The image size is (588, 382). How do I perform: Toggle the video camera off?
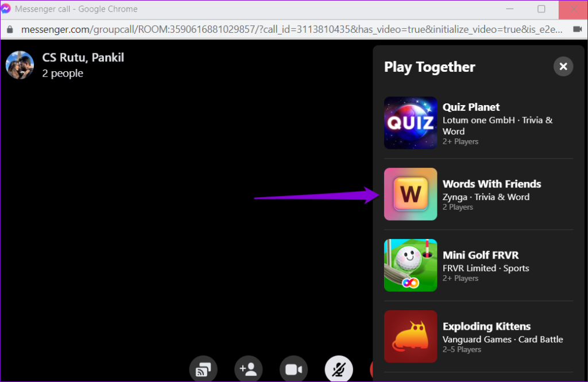pos(293,369)
